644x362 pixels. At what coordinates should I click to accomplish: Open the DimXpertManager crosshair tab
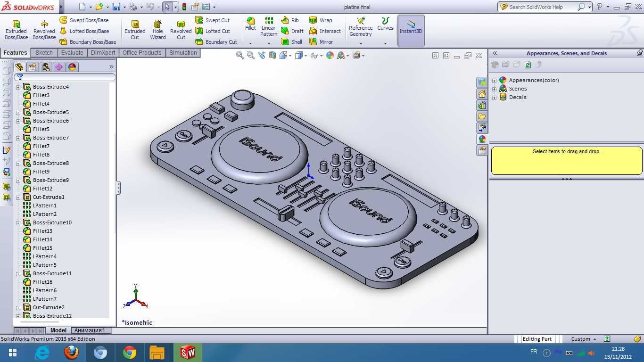click(59, 67)
